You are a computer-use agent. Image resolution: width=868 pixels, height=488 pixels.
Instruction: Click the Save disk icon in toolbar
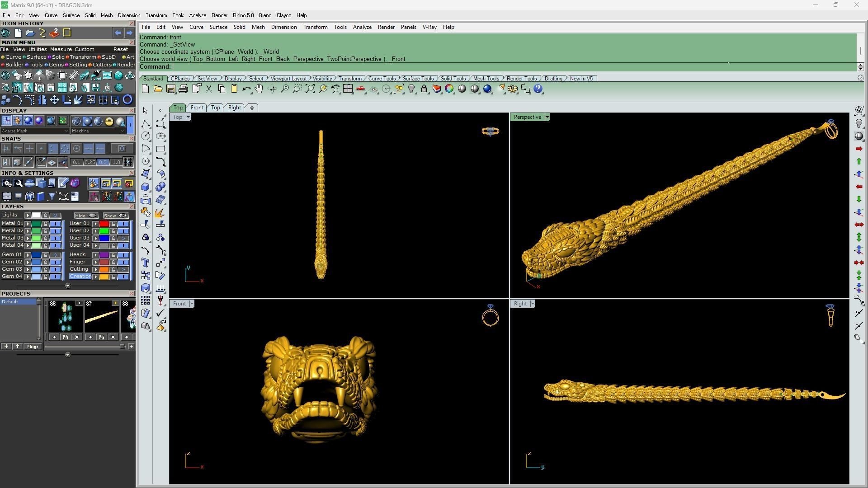171,89
